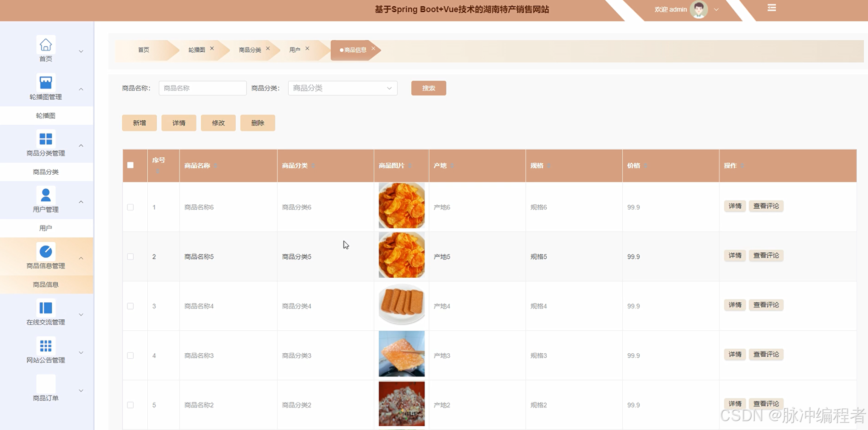Click the home icon in sidebar
The width and height of the screenshot is (868, 430).
coord(46,45)
